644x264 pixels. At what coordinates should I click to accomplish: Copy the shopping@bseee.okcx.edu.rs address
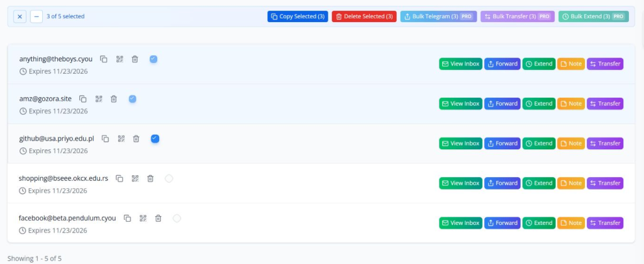coord(119,178)
